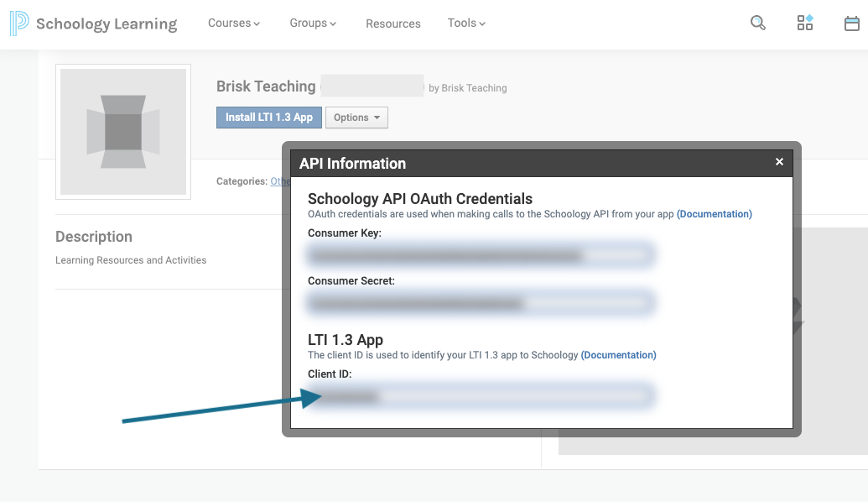Click "Learning Resources and Activities" text

pyautogui.click(x=131, y=260)
